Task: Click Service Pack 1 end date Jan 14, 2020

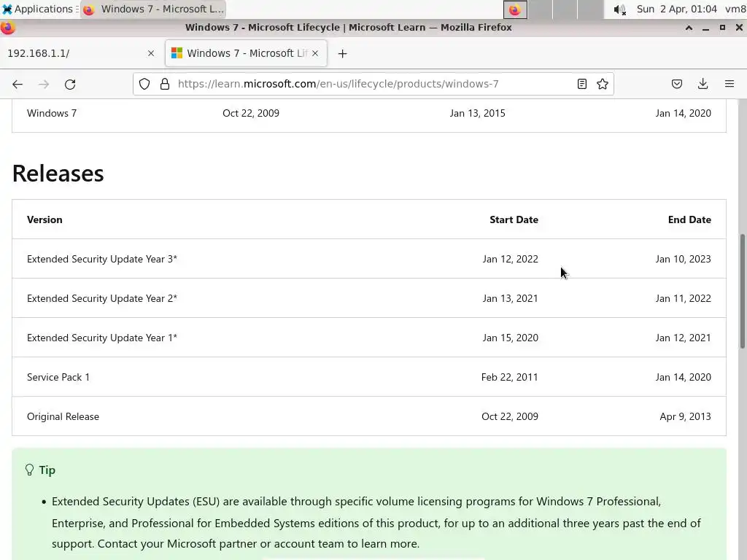Action: pyautogui.click(x=683, y=377)
